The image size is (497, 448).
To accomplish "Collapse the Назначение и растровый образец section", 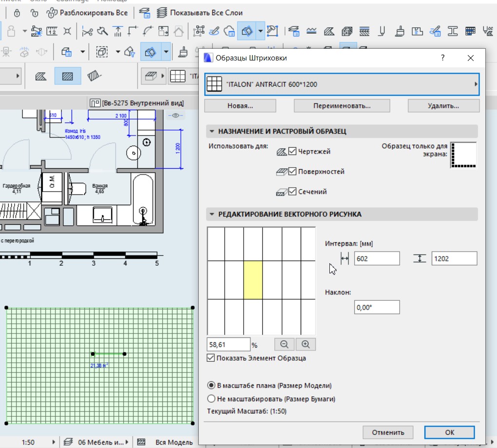I will [211, 132].
